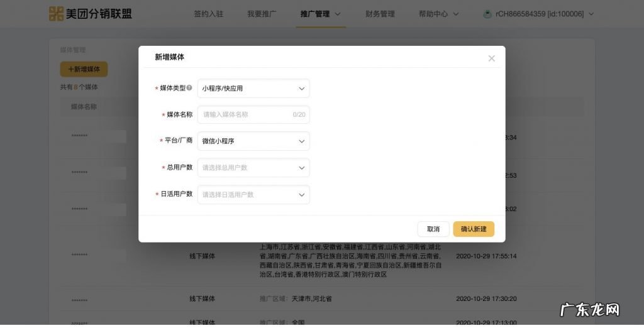Click the timestamp 2020-10-29 17:30:20

coord(486,299)
